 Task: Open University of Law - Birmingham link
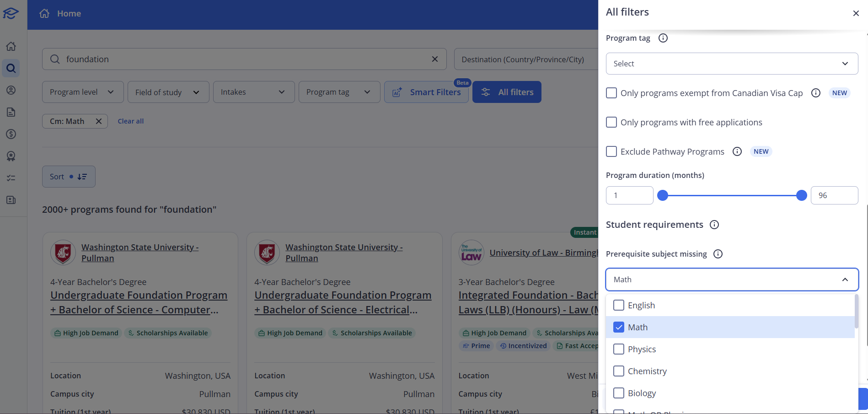point(544,253)
